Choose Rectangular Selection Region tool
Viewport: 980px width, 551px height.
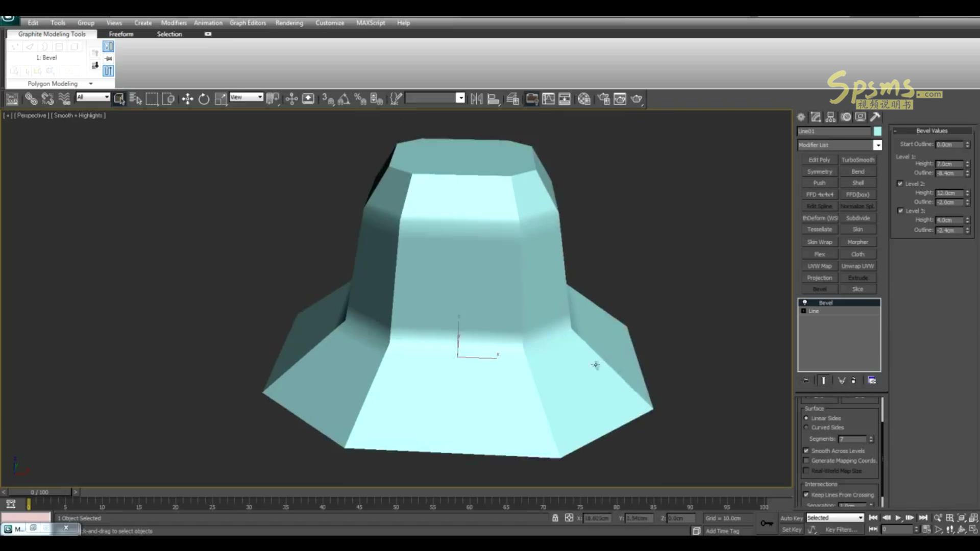[152, 99]
